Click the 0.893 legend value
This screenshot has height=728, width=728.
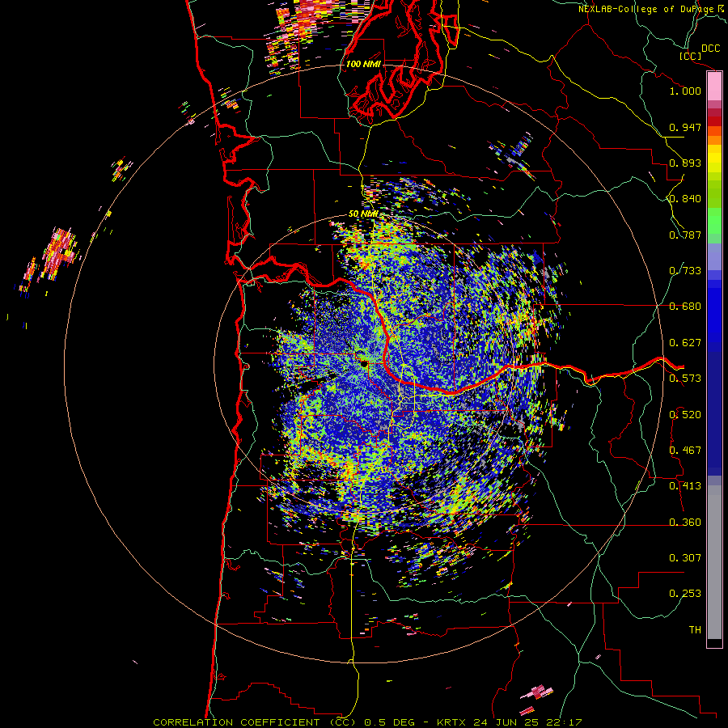tap(685, 163)
